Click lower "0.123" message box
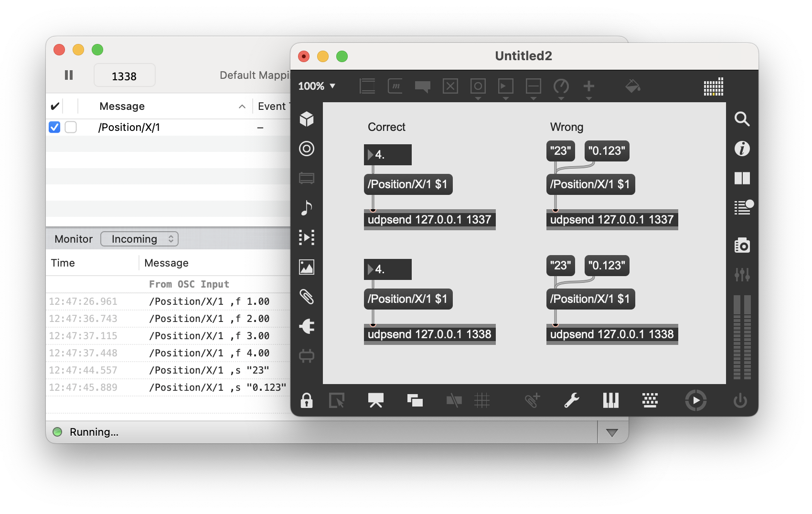This screenshot has width=812, height=514. coord(607,266)
